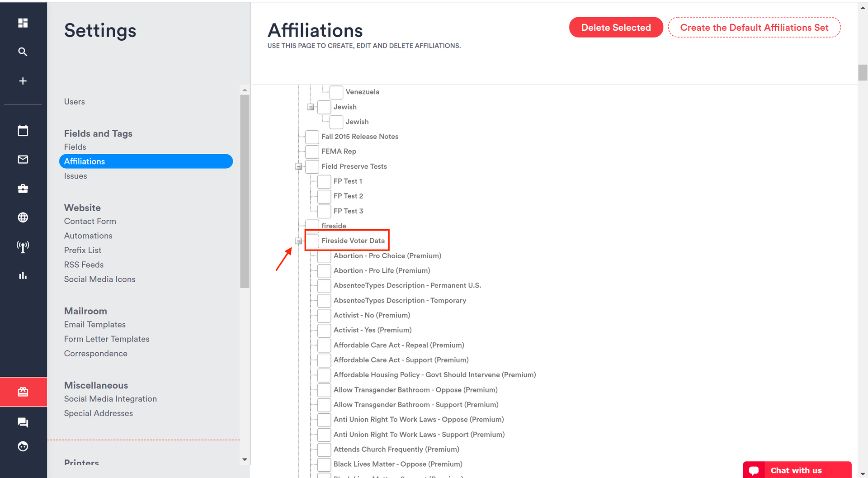Click the Delete Selected button
The width and height of the screenshot is (868, 478).
click(616, 27)
